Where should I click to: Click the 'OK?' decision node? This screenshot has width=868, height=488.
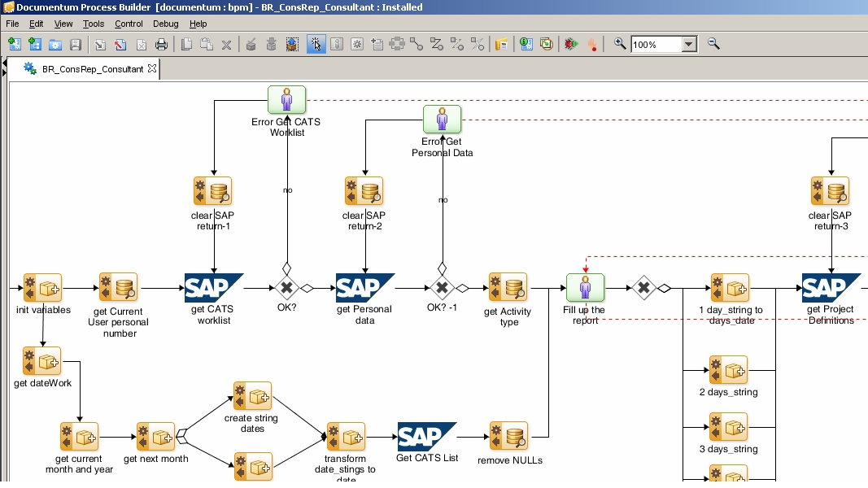[286, 288]
